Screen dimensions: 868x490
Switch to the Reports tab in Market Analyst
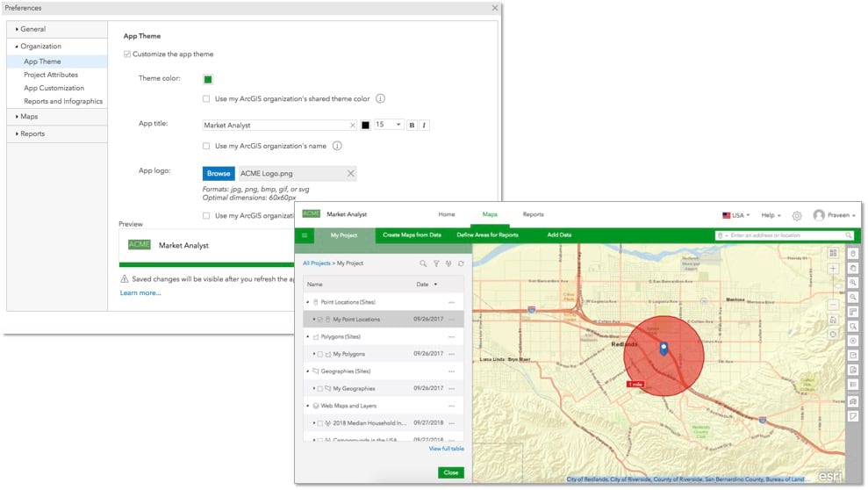[533, 214]
